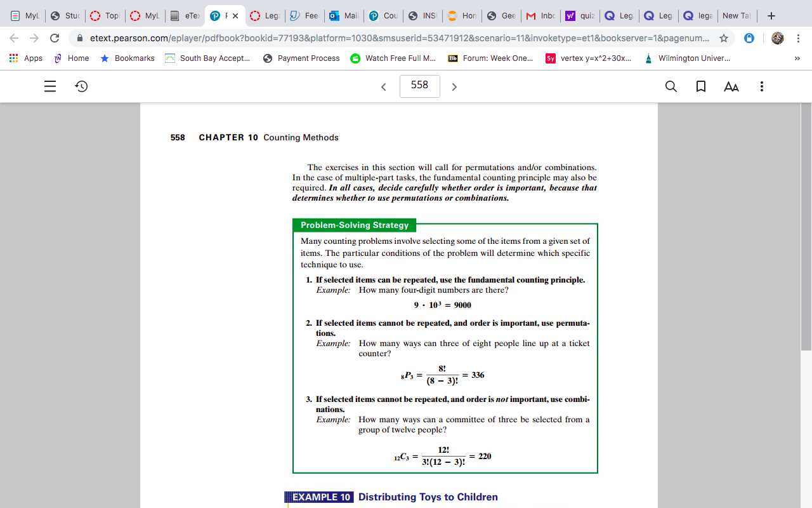The width and height of the screenshot is (812, 508).
Task: Open the Payment Process bookmark
Action: 301,58
